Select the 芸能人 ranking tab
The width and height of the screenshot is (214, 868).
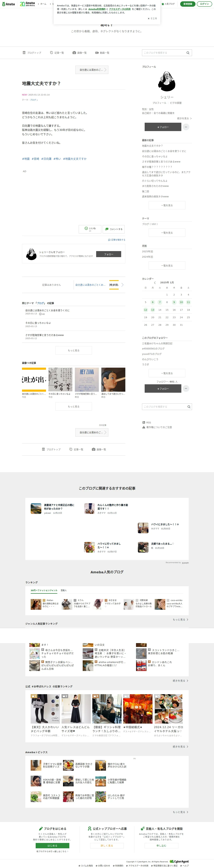click(x=64, y=590)
